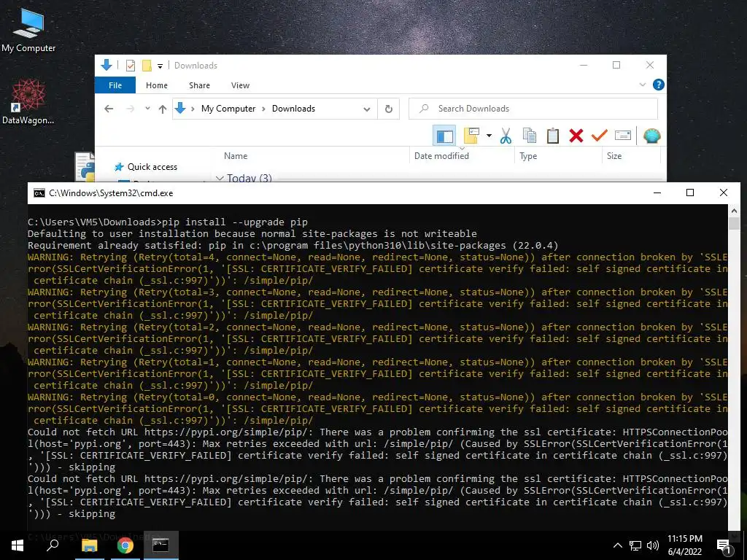Image resolution: width=747 pixels, height=560 pixels.
Task: Click the forward navigation arrow in Explorer
Action: click(130, 109)
